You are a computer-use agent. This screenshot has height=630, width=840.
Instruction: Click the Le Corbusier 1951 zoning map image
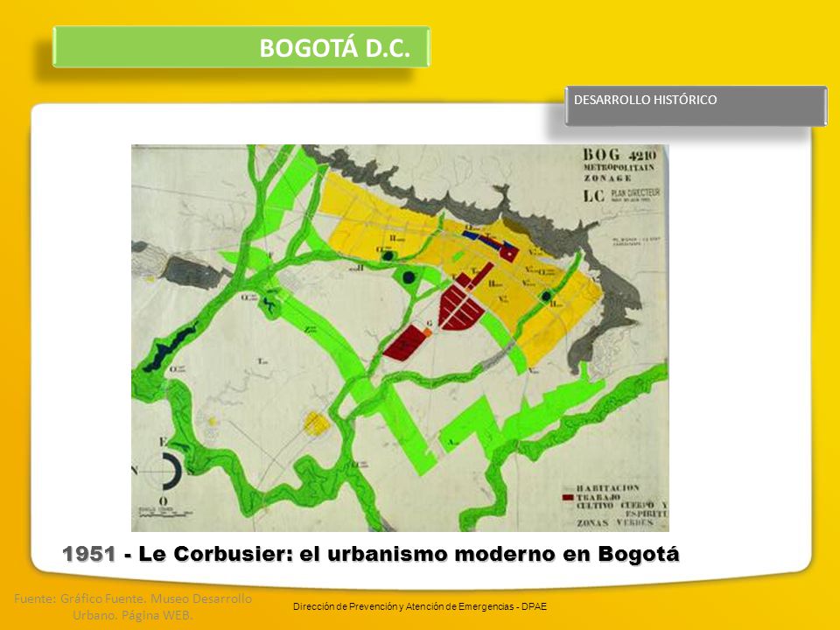click(400, 338)
